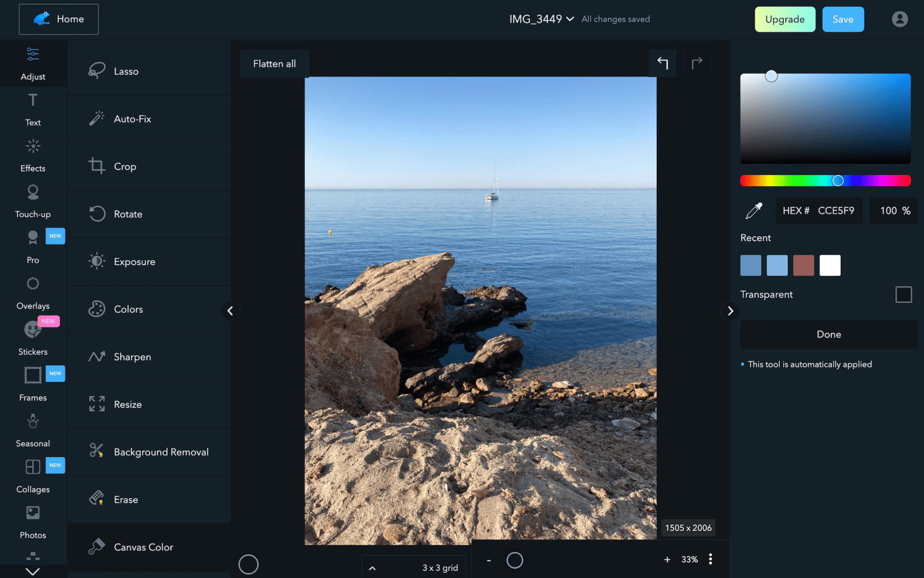This screenshot has height=578, width=924.
Task: Select the Lasso tool
Action: [149, 71]
